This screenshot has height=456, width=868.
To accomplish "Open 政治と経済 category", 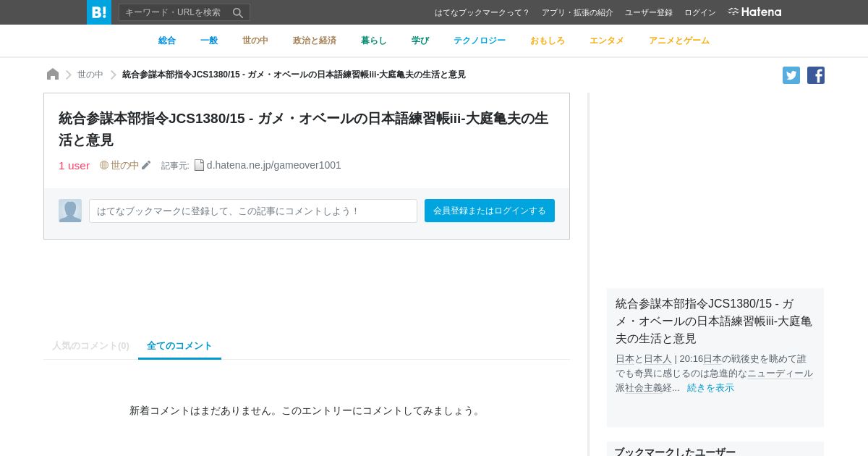I will coord(315,41).
